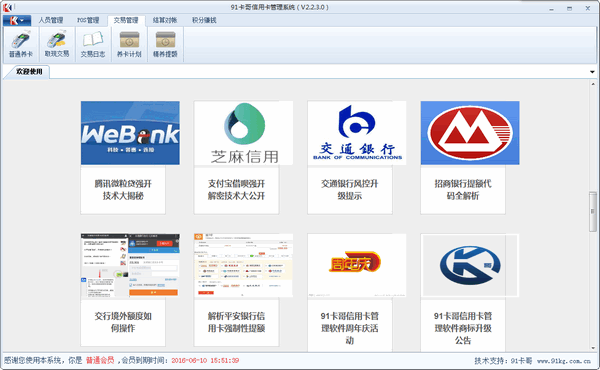Click the scrollbar down arrow
Screen dimensions: 600x370
(593, 348)
